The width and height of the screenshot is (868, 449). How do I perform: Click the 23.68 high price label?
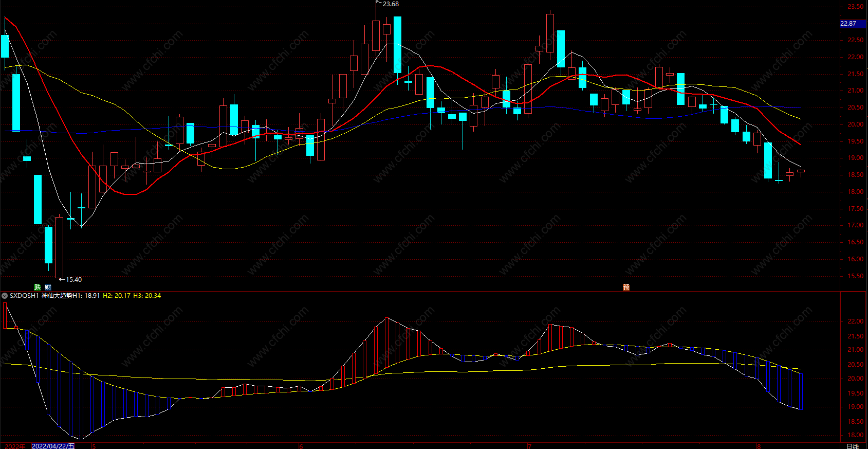(x=391, y=4)
